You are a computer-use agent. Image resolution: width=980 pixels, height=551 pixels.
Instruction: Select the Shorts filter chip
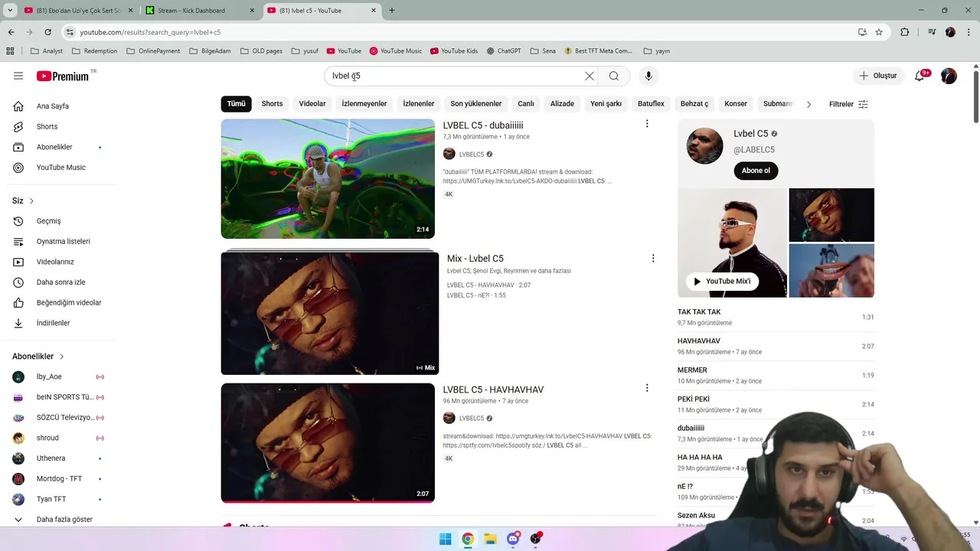[272, 104]
